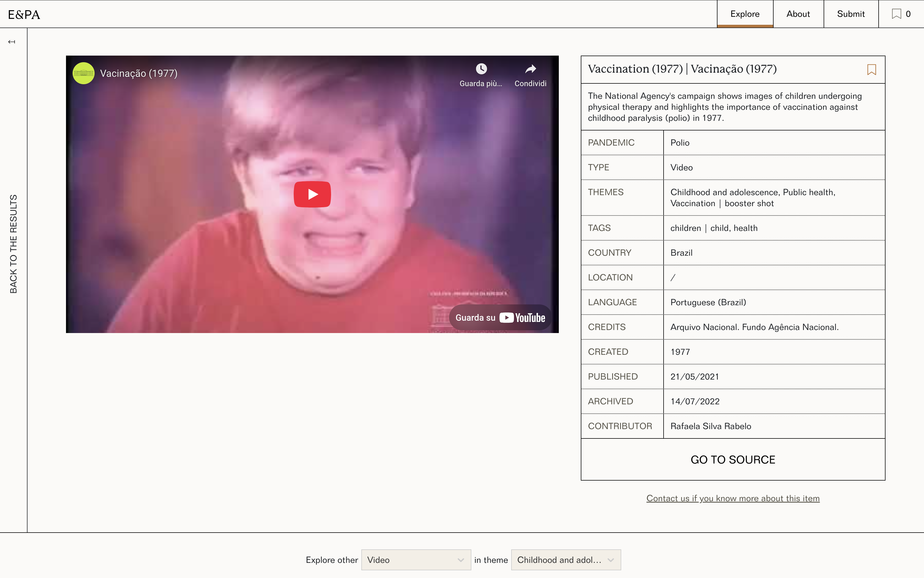The width and height of the screenshot is (924, 578).
Task: Click the Polio pandemic value
Action: point(680,143)
